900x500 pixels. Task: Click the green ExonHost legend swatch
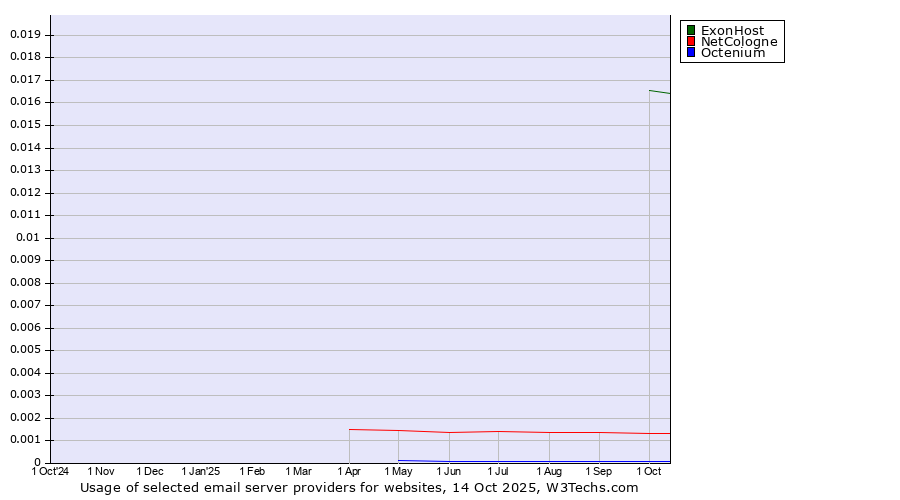tap(690, 31)
